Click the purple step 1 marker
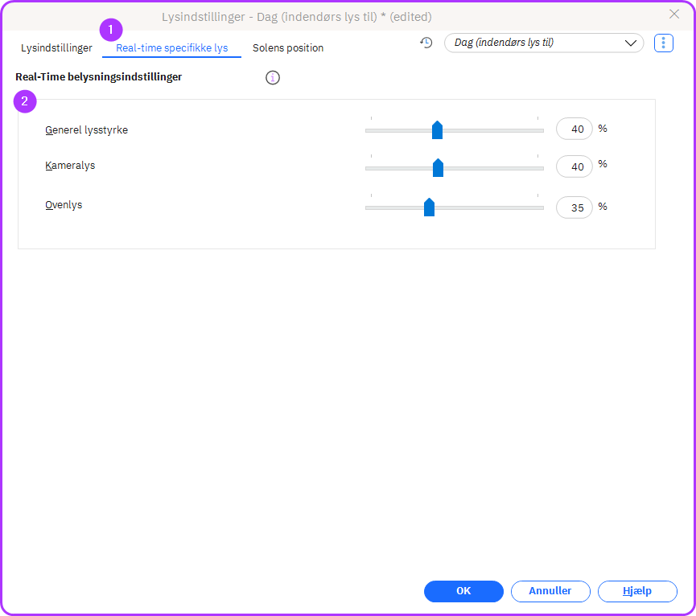696x616 pixels. coord(110,31)
